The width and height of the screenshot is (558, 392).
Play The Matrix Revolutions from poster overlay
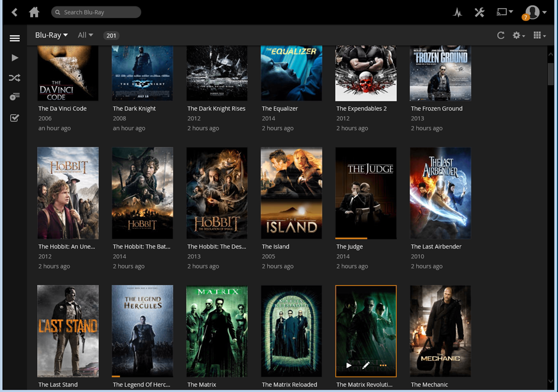[x=349, y=365]
